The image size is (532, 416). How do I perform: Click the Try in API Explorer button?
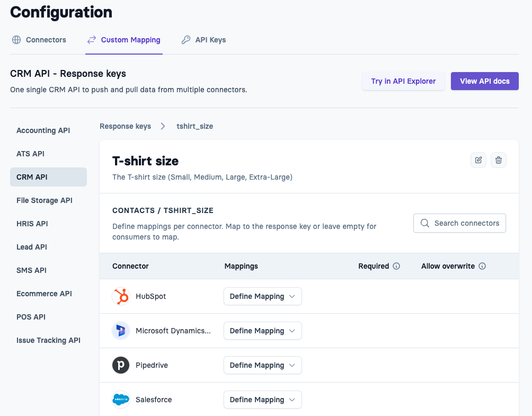403,81
